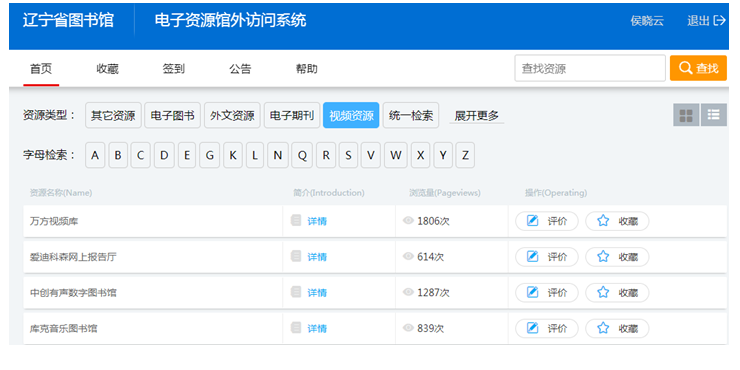
Task: Filter resources by letter L
Action: 255,155
